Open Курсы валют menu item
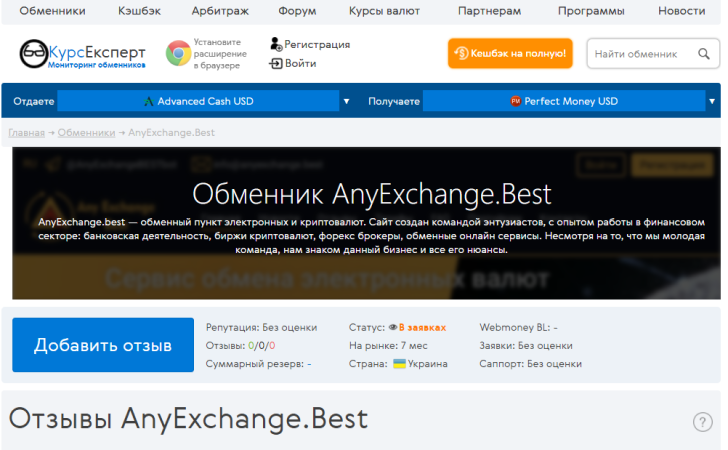The image size is (728, 450). [x=384, y=11]
